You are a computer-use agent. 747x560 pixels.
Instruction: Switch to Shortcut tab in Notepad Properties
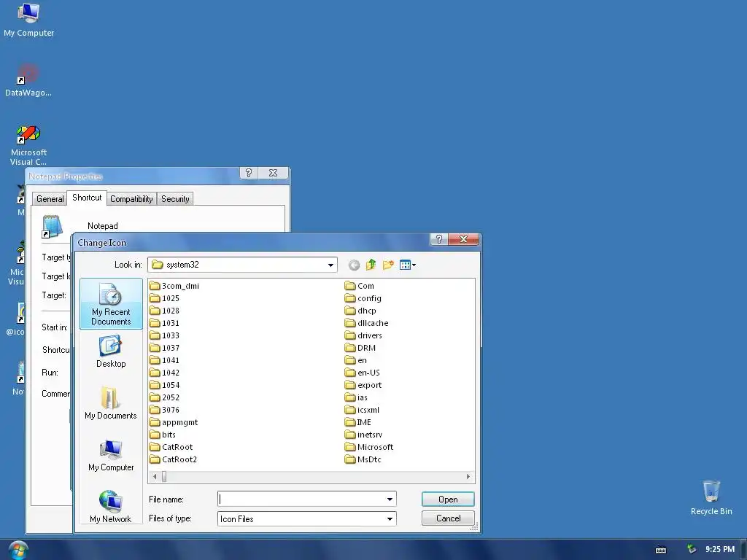click(x=87, y=198)
